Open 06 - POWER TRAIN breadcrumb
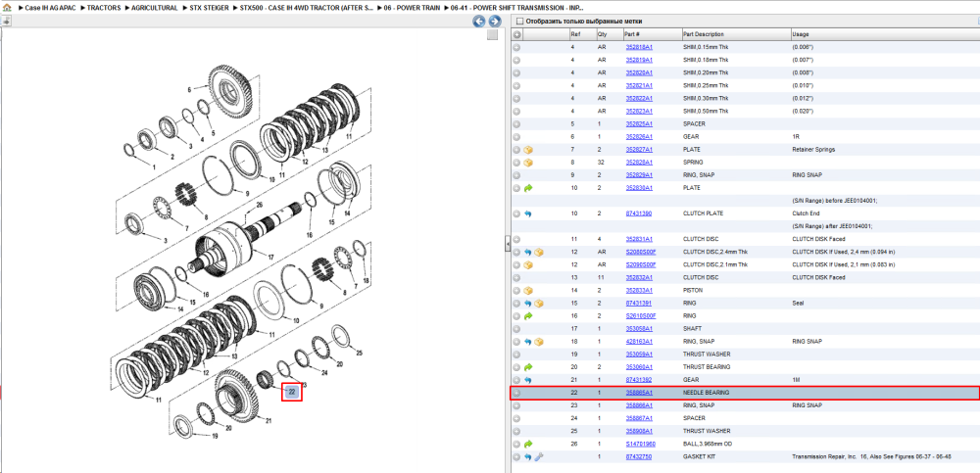Image resolution: width=980 pixels, height=473 pixels. click(412, 8)
